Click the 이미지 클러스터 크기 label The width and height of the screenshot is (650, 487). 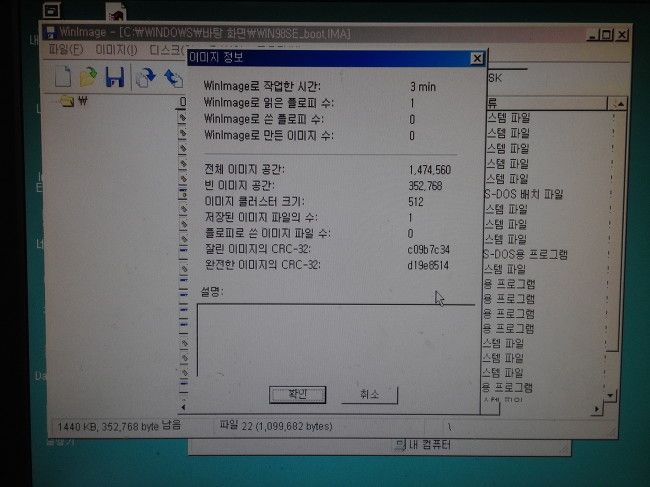[x=254, y=201]
